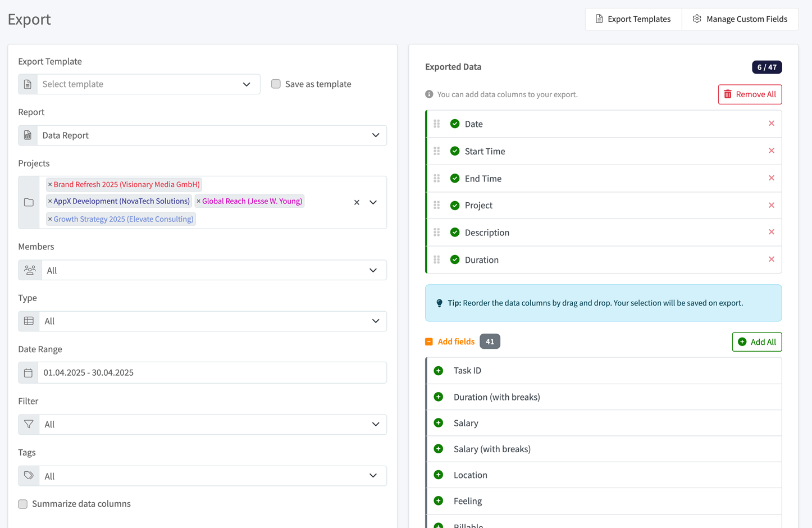This screenshot has width=812, height=528.
Task: Enable Summarize data columns
Action: 23,504
